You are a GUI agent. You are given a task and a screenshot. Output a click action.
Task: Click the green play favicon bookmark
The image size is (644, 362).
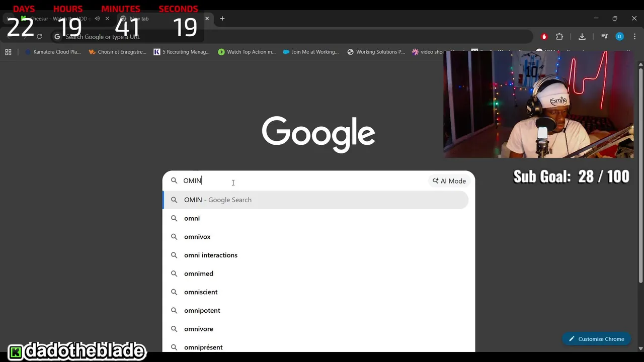point(221,52)
